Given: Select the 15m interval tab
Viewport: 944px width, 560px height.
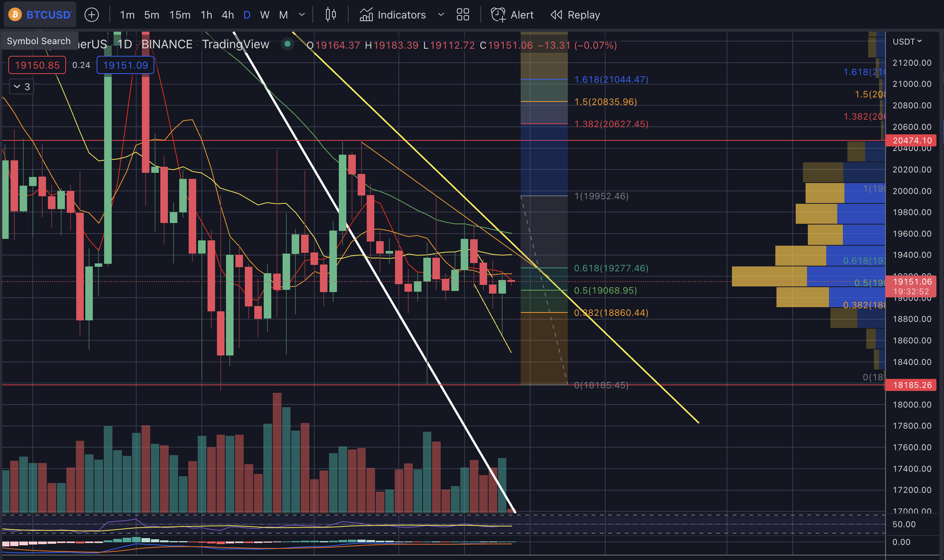Looking at the screenshot, I should (x=180, y=15).
